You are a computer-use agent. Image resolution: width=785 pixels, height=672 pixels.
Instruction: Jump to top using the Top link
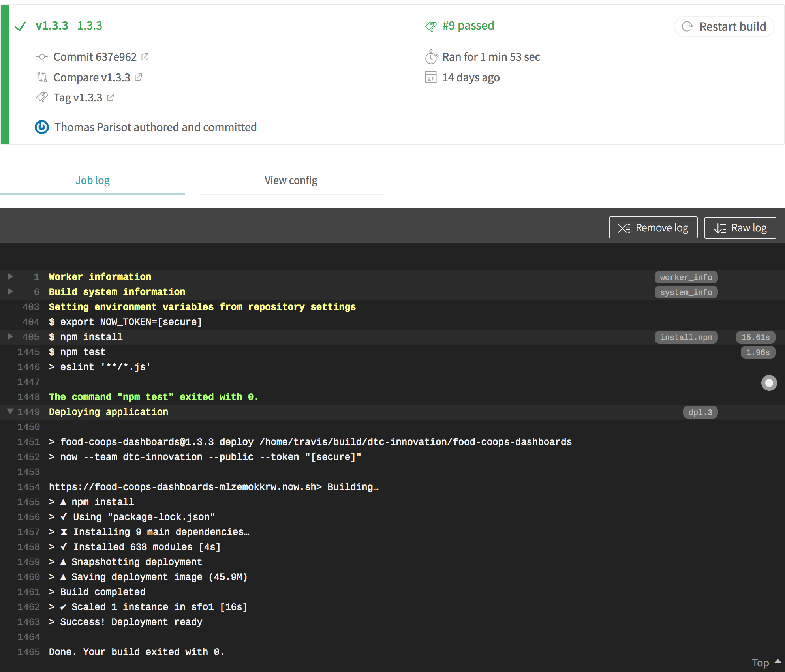761,663
